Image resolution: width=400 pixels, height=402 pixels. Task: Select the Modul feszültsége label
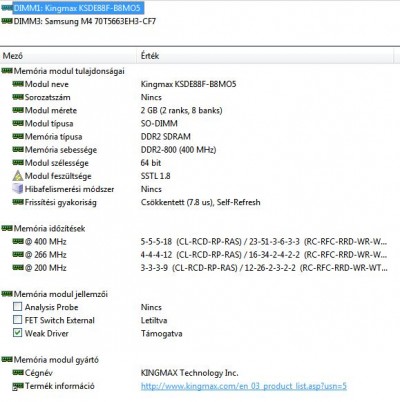tap(58, 176)
